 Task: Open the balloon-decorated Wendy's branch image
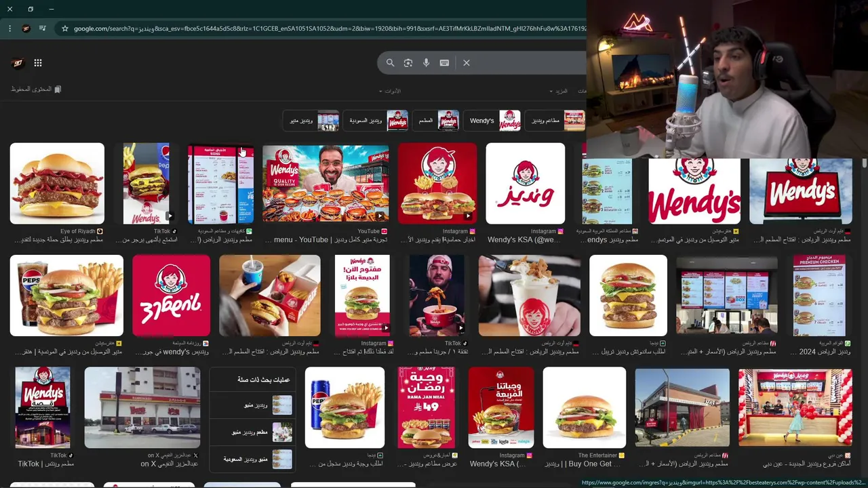tap(795, 408)
